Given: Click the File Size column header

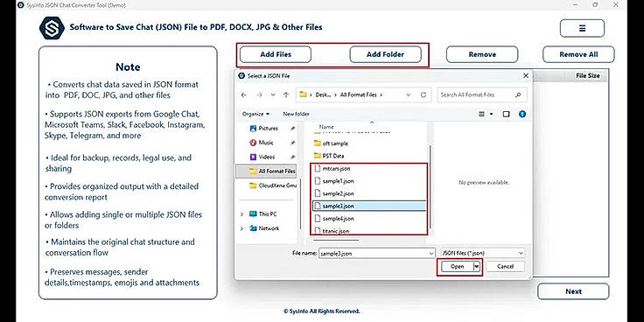Looking at the screenshot, I should [x=588, y=76].
